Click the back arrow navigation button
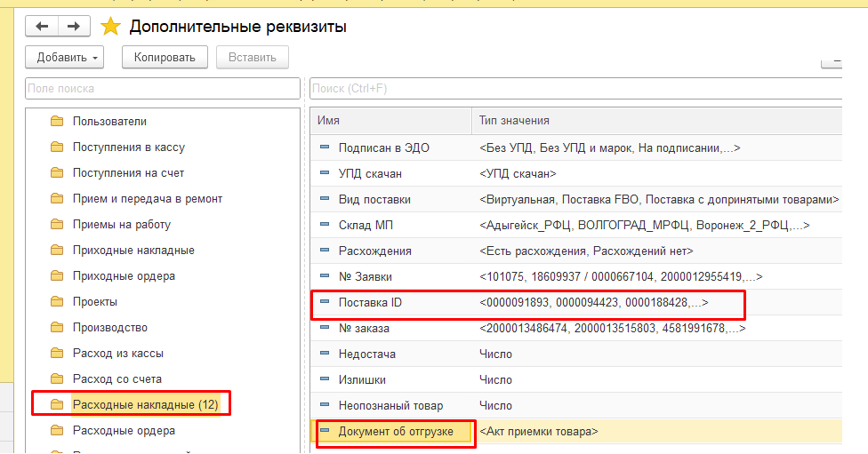 coord(42,26)
